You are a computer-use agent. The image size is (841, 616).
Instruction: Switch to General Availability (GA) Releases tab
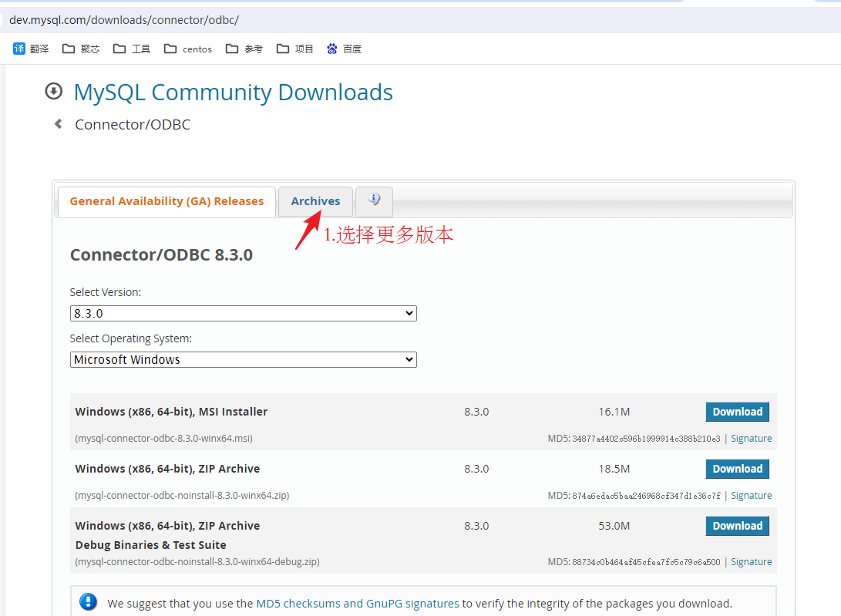(x=167, y=201)
